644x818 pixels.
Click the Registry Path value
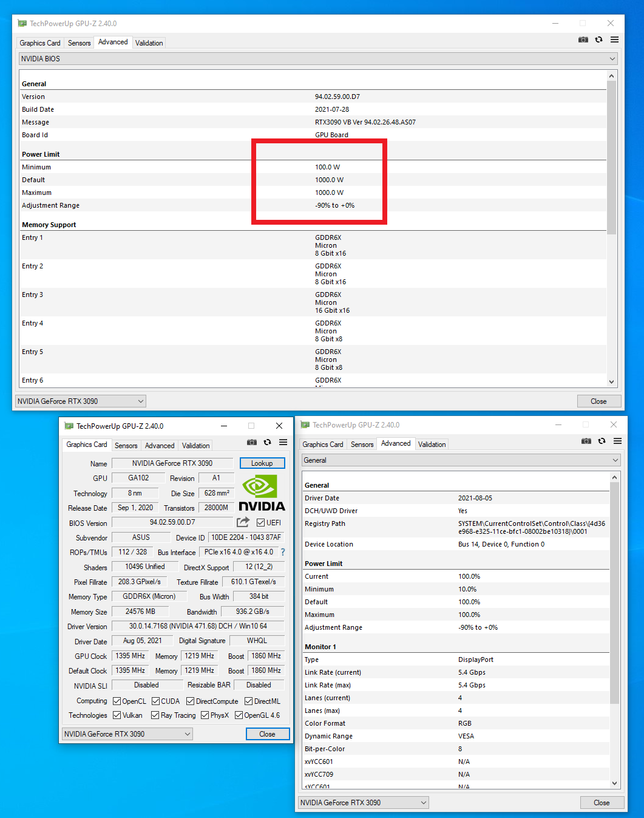point(532,527)
